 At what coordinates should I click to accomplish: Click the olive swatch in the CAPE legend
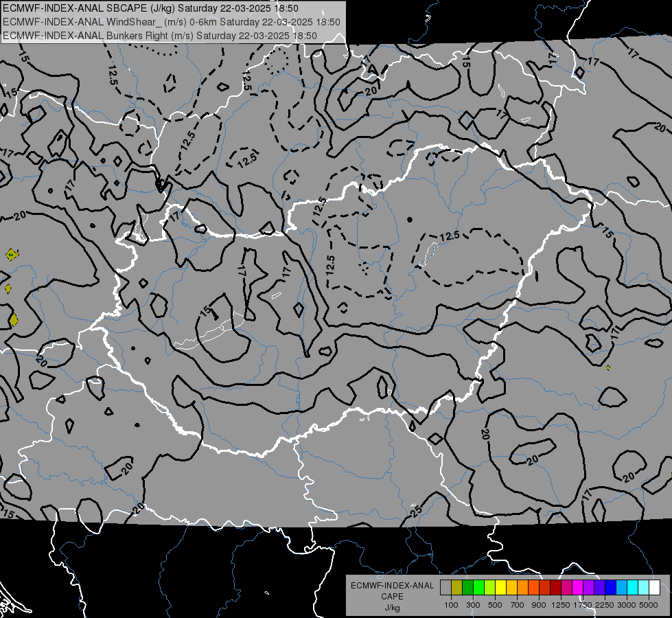tap(457, 588)
